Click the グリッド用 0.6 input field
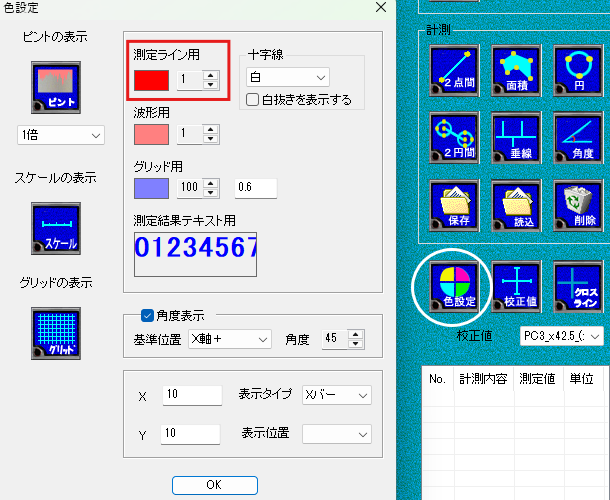This screenshot has height=500, width=610. click(x=256, y=188)
